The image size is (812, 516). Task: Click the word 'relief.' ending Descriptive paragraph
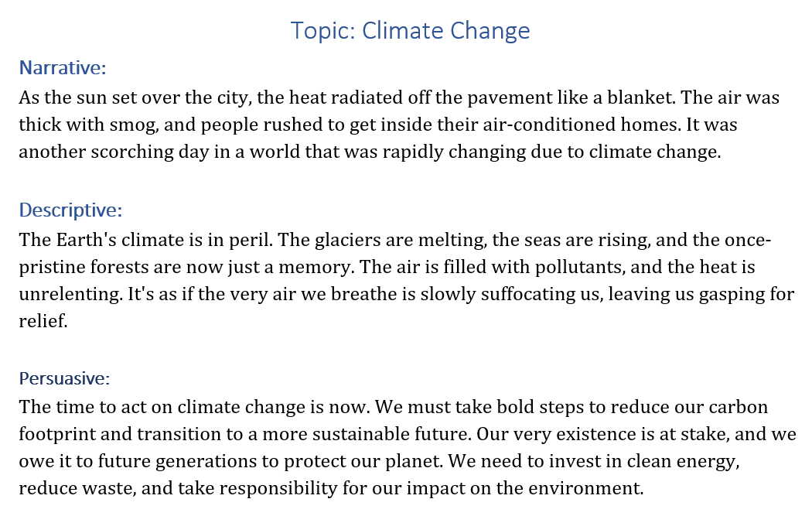tap(43, 321)
